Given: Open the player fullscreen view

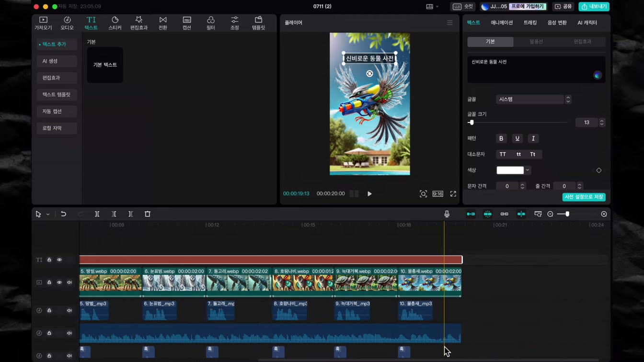Looking at the screenshot, I should pos(453,194).
